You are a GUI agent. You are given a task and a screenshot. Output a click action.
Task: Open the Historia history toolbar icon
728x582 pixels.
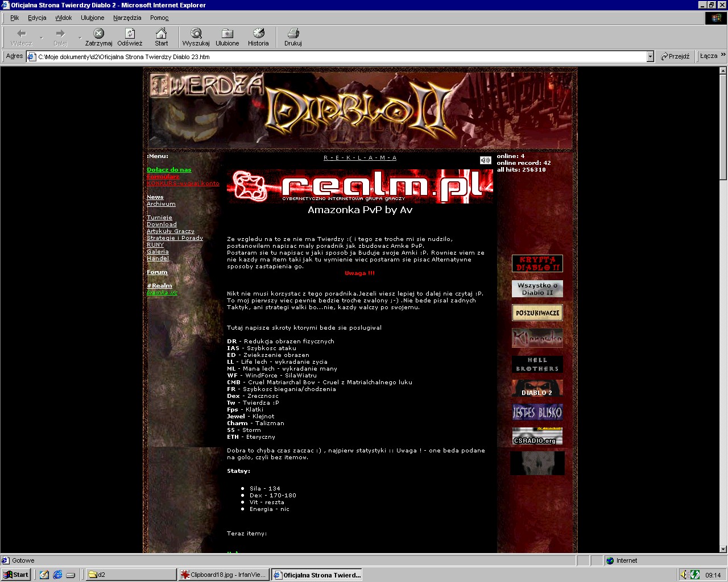click(x=258, y=34)
